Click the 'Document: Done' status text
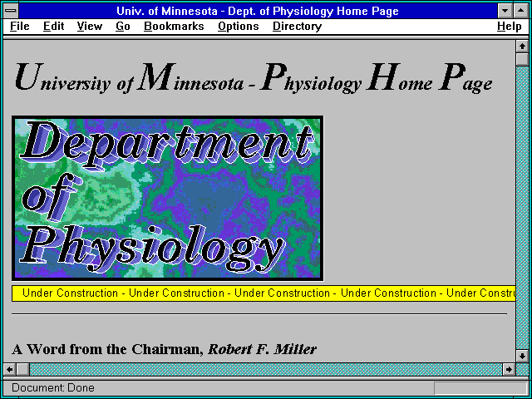 click(x=53, y=388)
